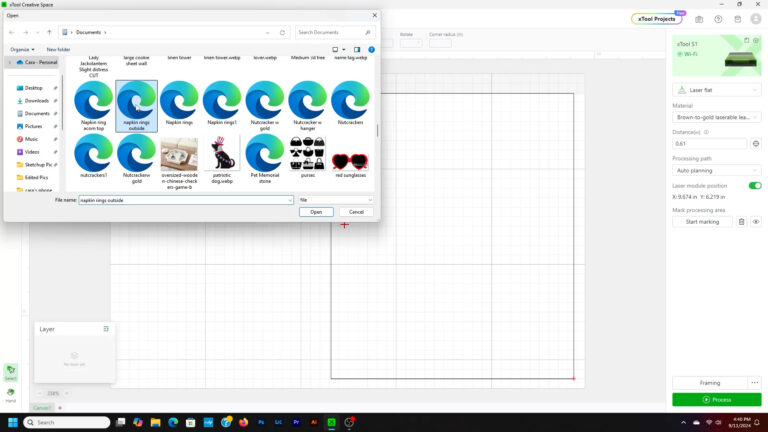
Task: Click the green Process button
Action: pyautogui.click(x=717, y=399)
